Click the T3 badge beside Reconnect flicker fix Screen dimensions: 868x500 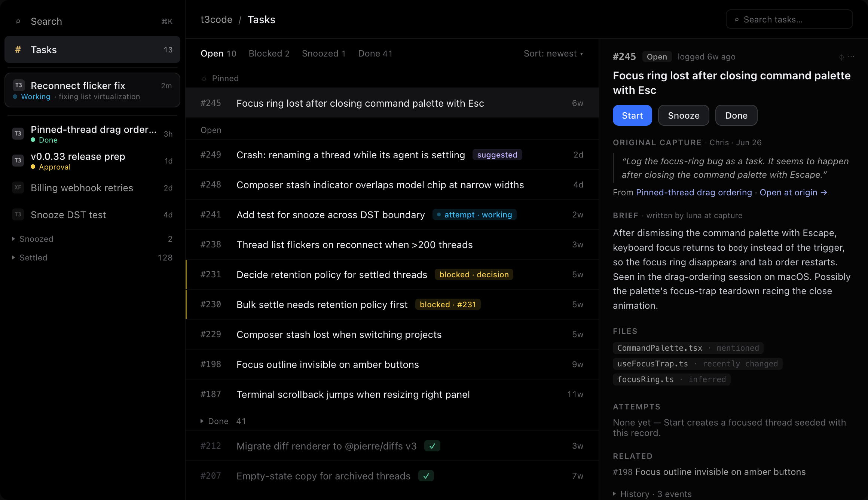pos(18,85)
